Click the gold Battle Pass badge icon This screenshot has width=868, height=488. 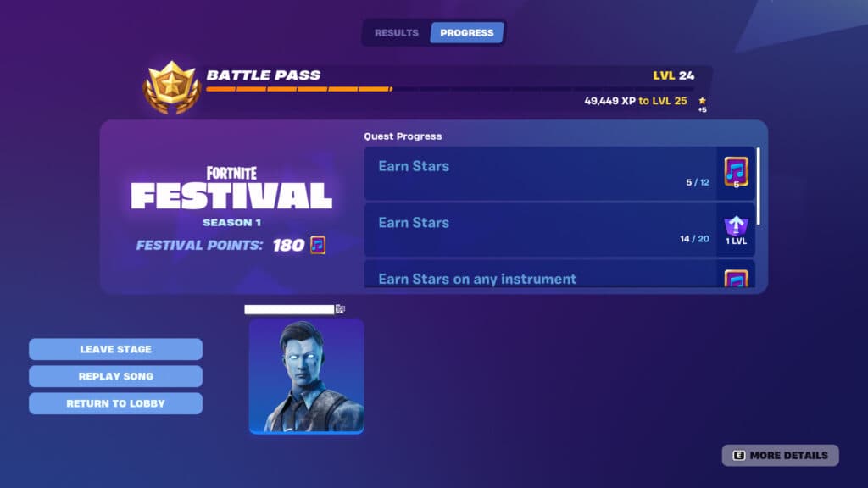click(x=171, y=87)
